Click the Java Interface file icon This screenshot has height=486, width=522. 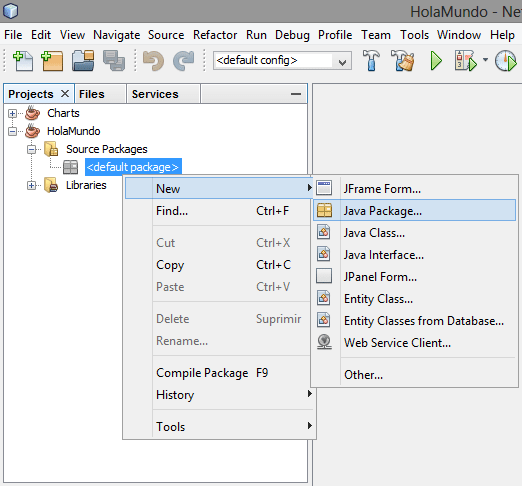324,254
